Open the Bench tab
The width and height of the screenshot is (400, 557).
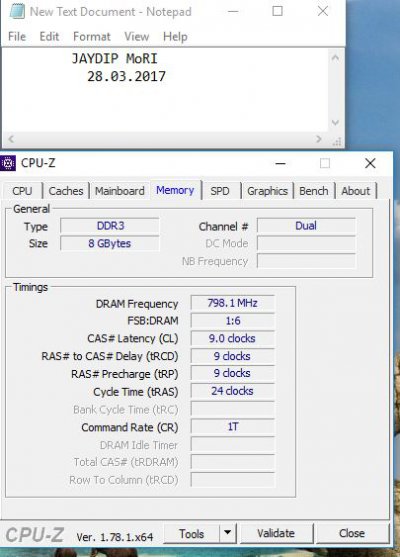click(x=314, y=191)
